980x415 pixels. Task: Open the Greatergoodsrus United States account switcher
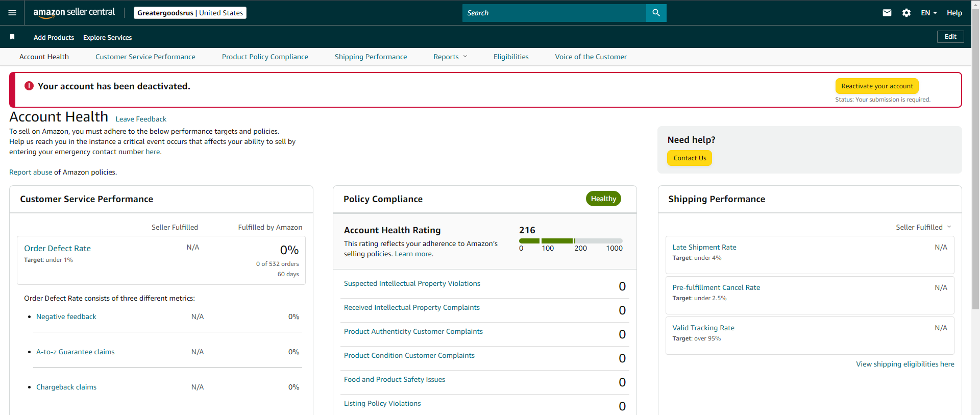[190, 13]
